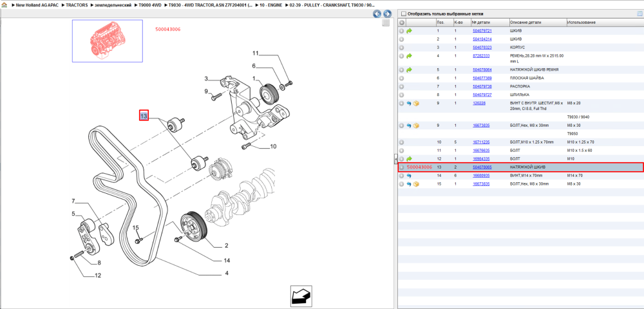Select callout 14 in the diagram
644x309 pixels.
(x=227, y=261)
